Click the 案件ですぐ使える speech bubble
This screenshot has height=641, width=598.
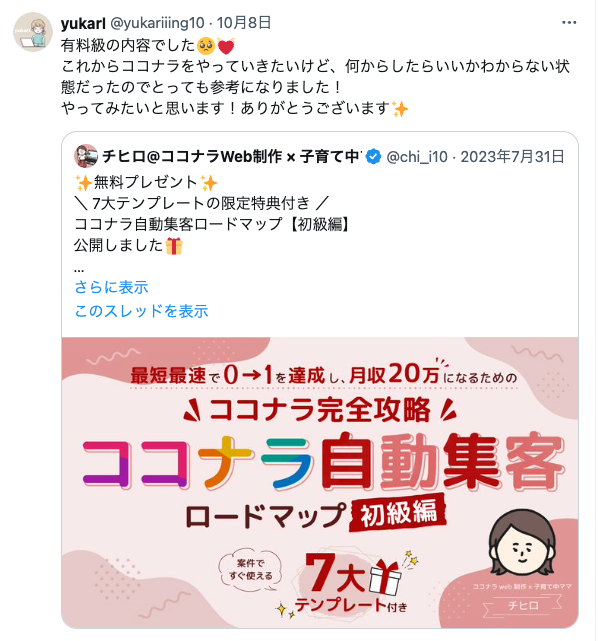[251, 569]
